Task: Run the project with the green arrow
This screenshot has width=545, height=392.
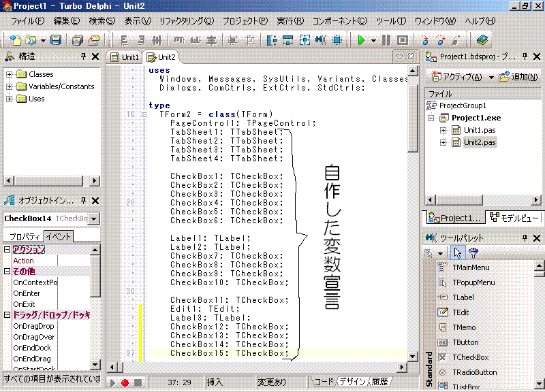Action: pyautogui.click(x=362, y=40)
